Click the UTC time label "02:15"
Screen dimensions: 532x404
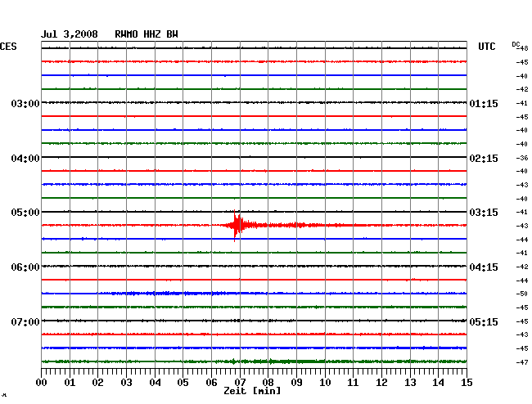coord(484,159)
